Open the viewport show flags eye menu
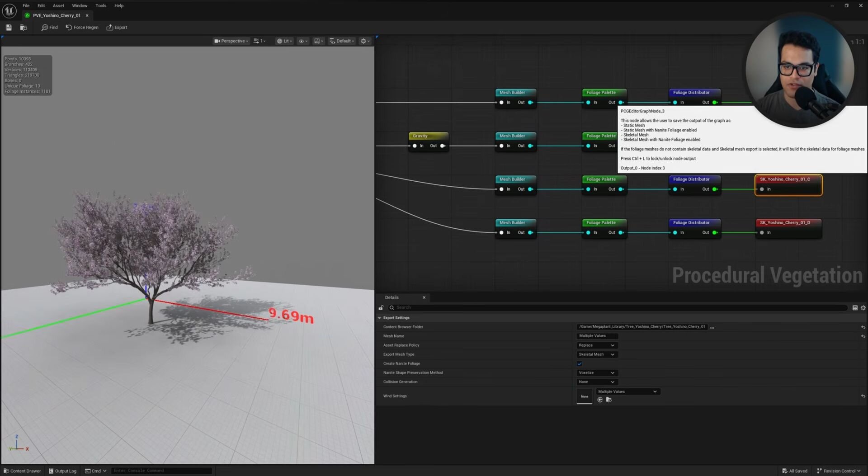The width and height of the screenshot is (868, 476). pyautogui.click(x=302, y=41)
